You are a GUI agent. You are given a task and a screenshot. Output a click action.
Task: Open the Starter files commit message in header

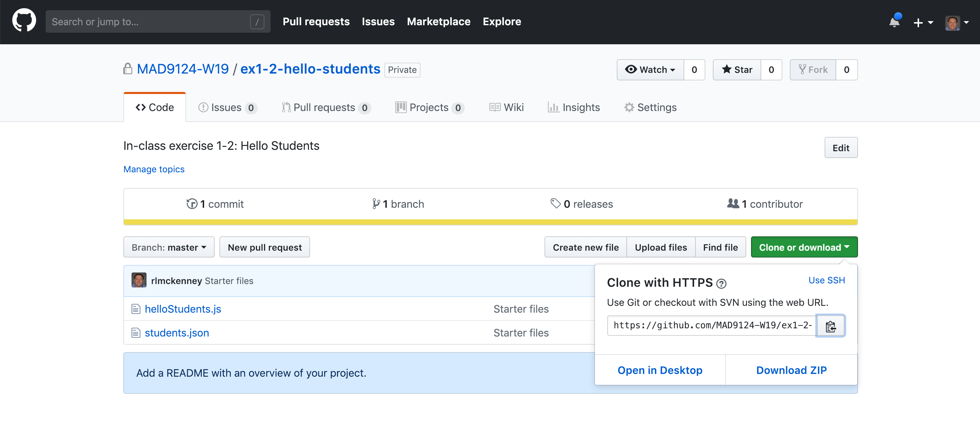tap(229, 281)
